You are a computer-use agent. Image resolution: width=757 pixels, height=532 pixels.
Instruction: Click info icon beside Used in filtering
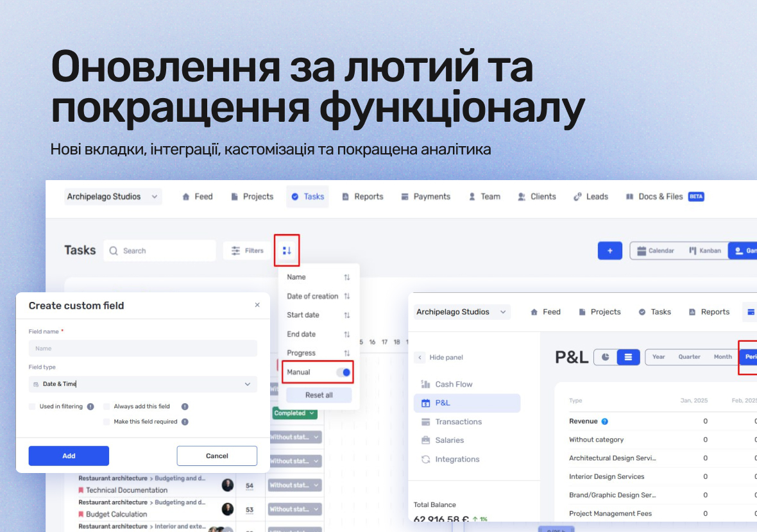(x=90, y=406)
